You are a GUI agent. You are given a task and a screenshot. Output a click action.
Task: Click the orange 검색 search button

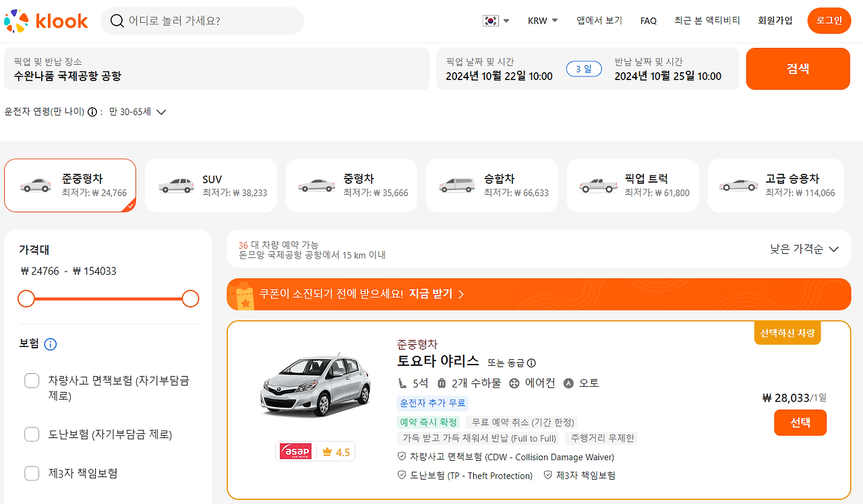(798, 68)
